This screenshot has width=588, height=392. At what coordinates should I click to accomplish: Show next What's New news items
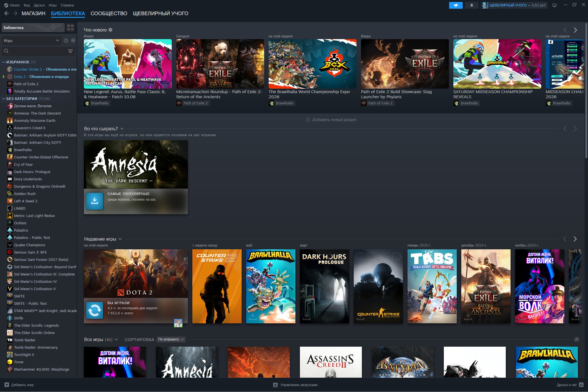pyautogui.click(x=575, y=30)
